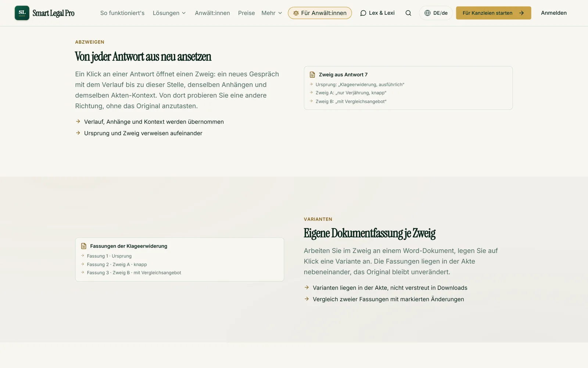The width and height of the screenshot is (588, 368).
Task: Click the arrow in Für Kanzleien starten
Action: click(x=521, y=13)
